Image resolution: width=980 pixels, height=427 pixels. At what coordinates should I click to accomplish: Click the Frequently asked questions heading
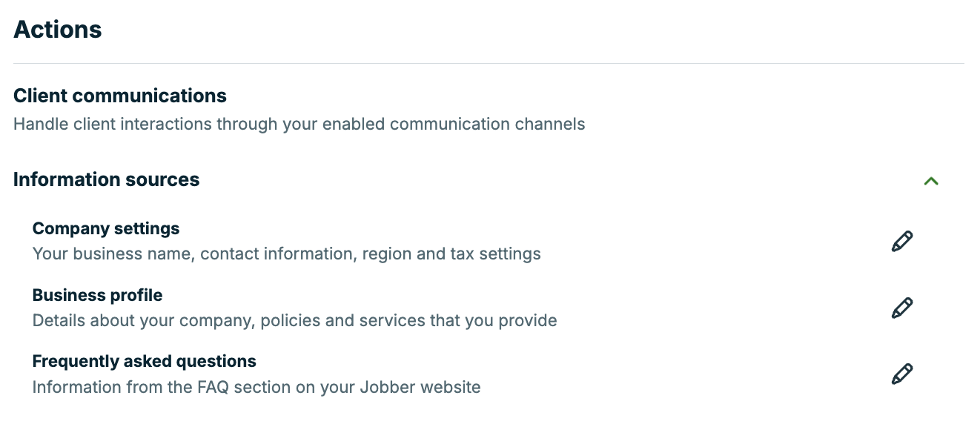[x=144, y=361]
